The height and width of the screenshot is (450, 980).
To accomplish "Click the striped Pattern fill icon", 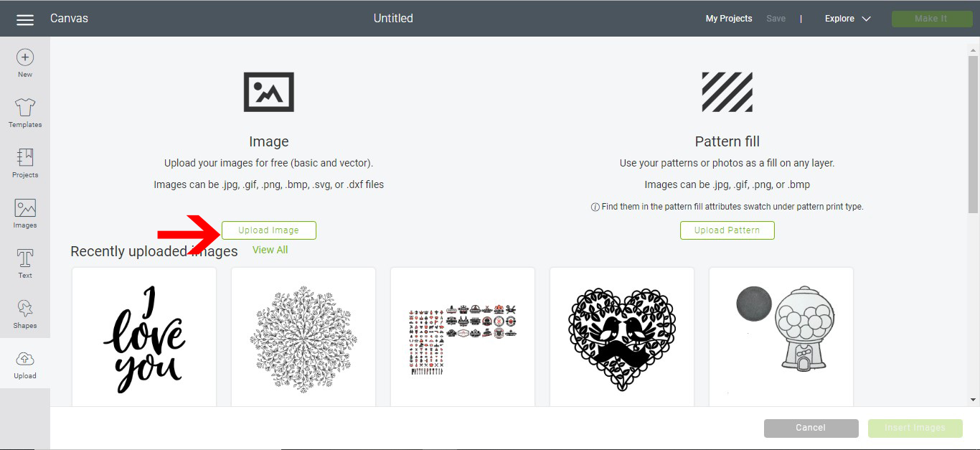I will [727, 92].
